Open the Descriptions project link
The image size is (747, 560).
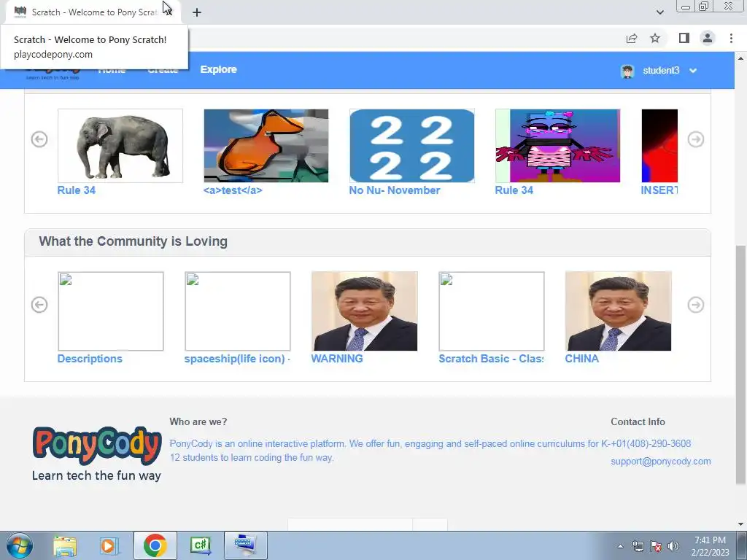coord(90,359)
